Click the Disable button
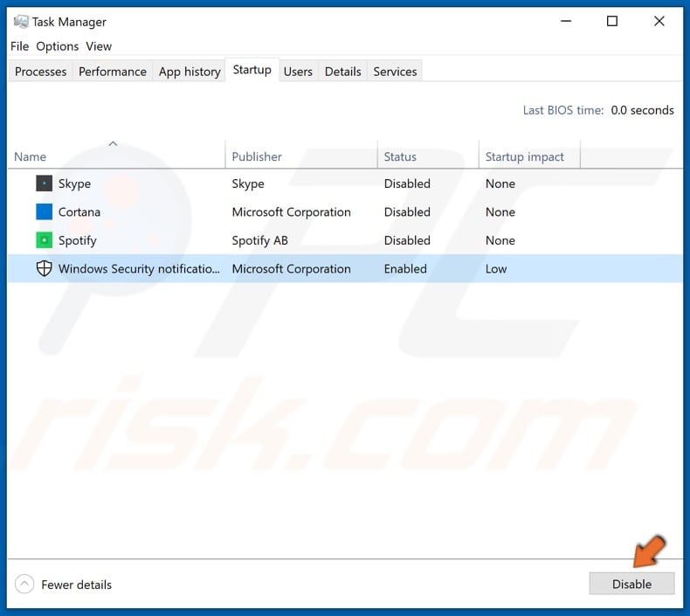 (x=631, y=584)
